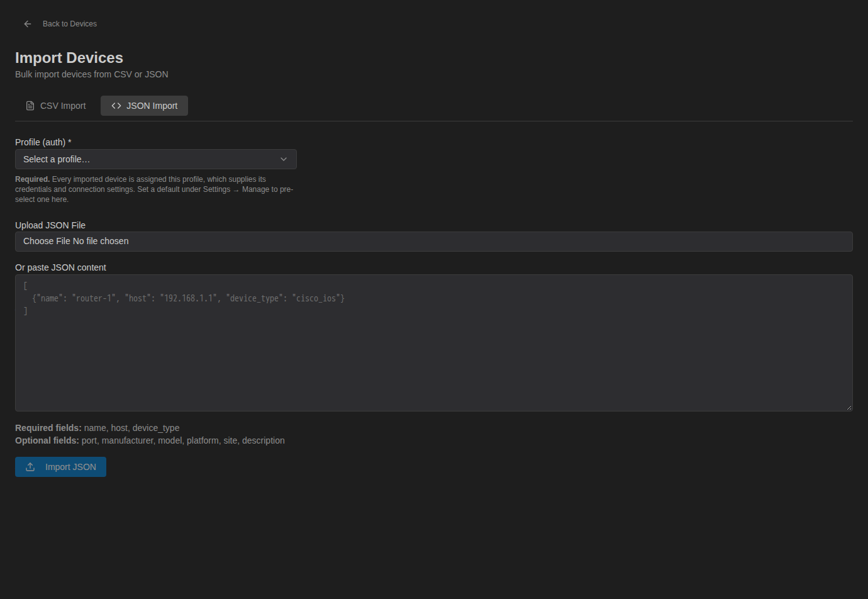Image resolution: width=868 pixels, height=599 pixels.
Task: Open the Select a profile dropdown
Action: pos(156,159)
